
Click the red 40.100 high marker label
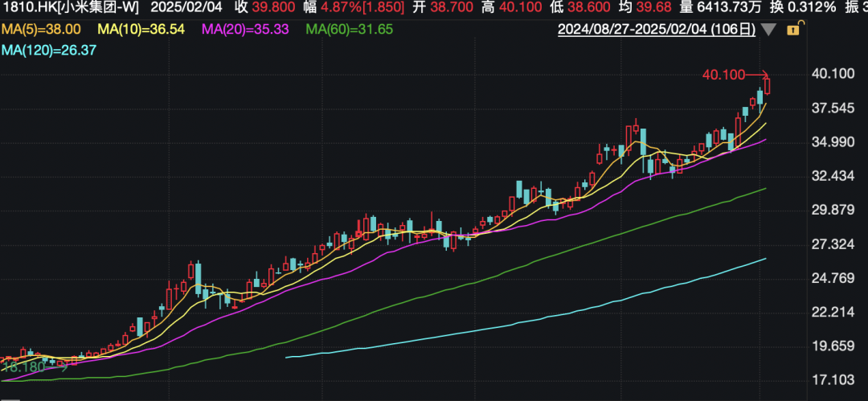tap(723, 74)
